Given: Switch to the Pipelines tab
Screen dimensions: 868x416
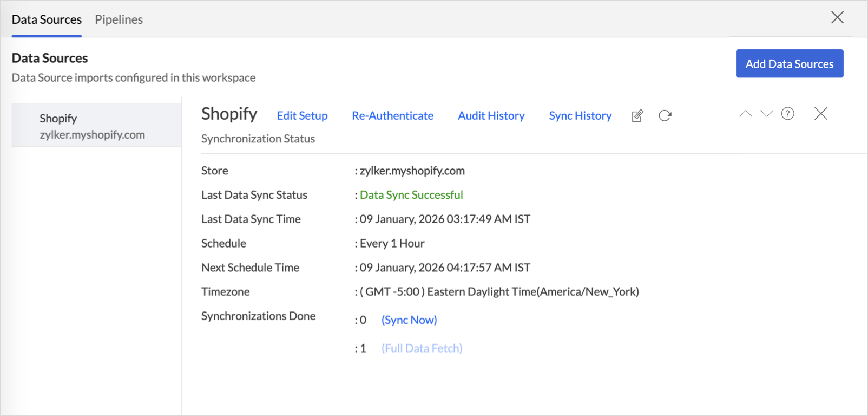Looking at the screenshot, I should coord(119,19).
